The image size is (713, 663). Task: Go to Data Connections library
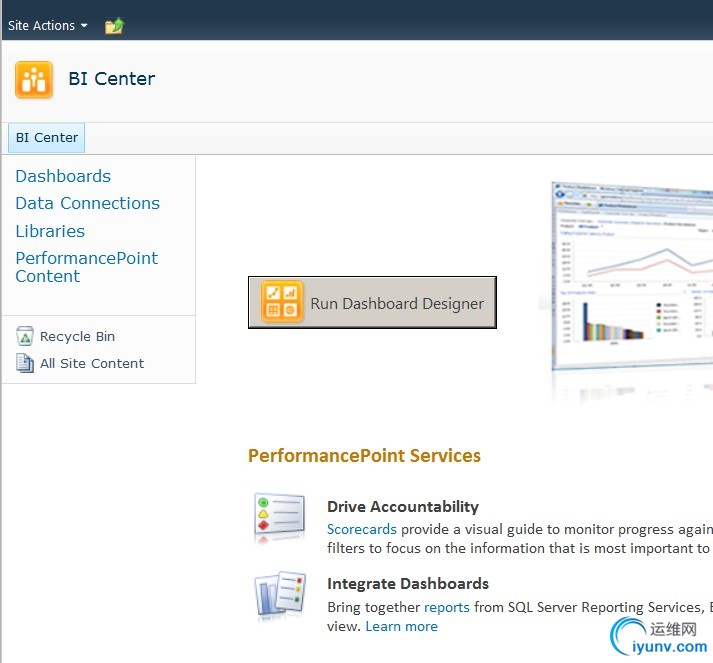click(87, 203)
